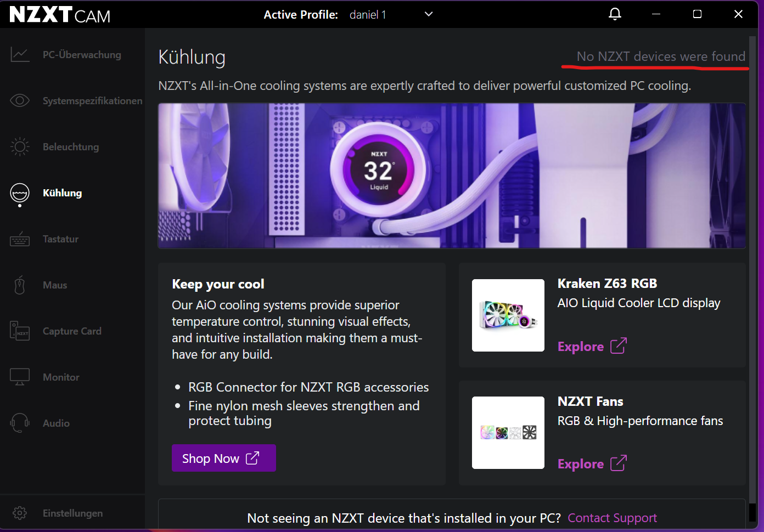Click external-link icon beside Kraken Z63 Explore

[x=619, y=346]
